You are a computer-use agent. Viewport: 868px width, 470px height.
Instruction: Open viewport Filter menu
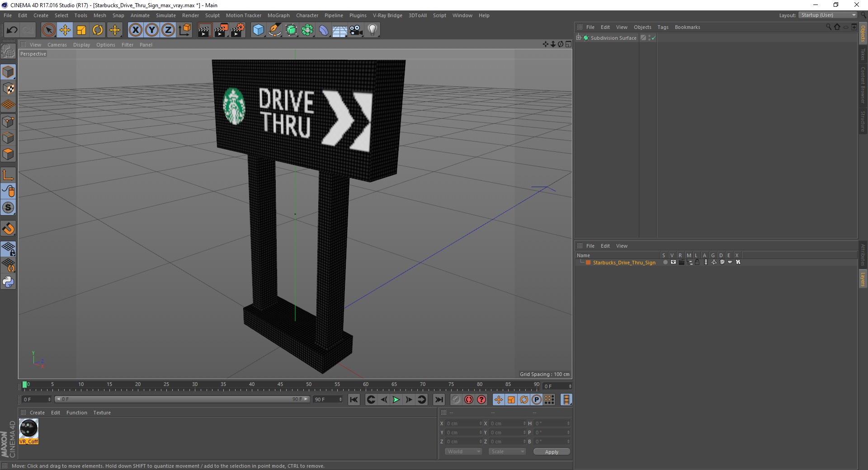coord(127,45)
